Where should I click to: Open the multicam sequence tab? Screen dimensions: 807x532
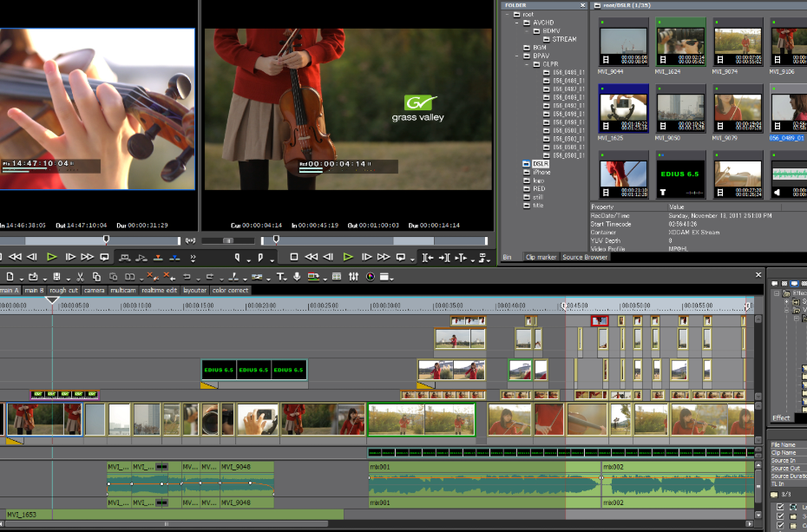click(x=123, y=290)
